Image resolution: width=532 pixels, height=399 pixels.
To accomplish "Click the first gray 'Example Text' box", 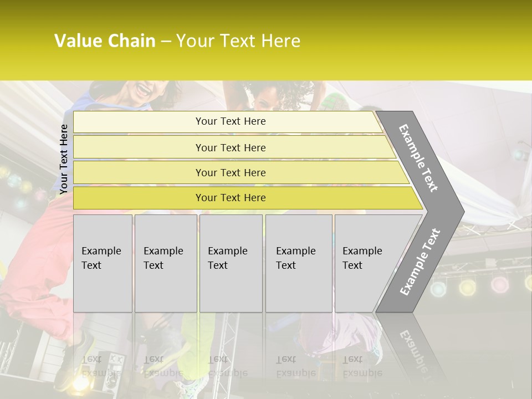I will (103, 263).
